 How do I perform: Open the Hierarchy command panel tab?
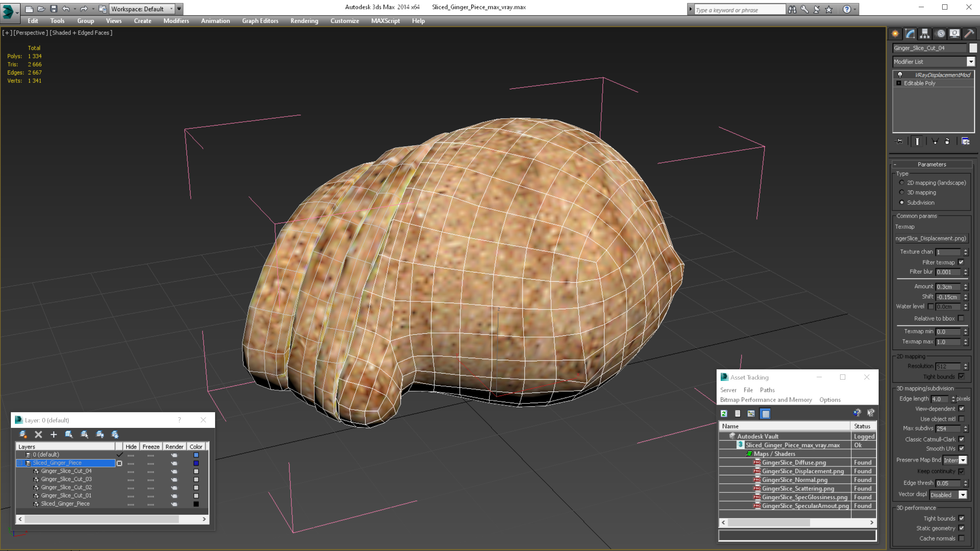pyautogui.click(x=925, y=34)
